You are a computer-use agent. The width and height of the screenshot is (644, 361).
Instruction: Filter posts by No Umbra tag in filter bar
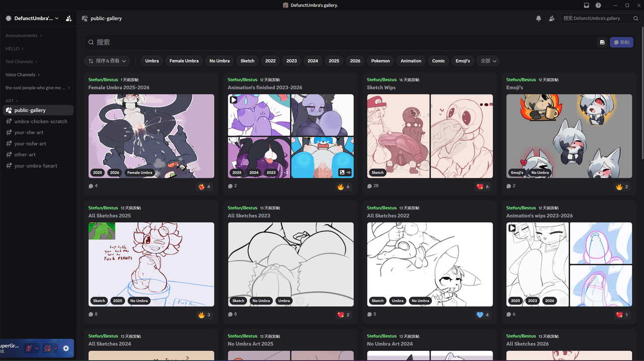click(x=220, y=61)
